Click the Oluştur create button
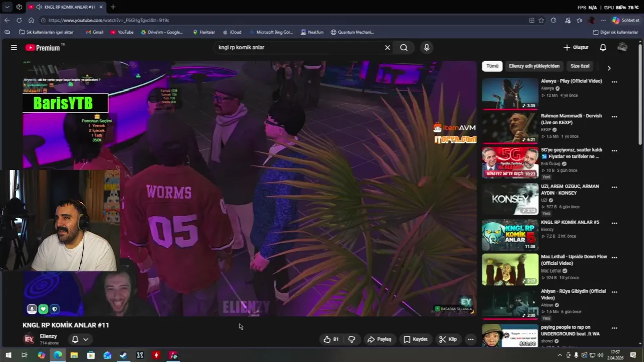The image size is (644, 362). (576, 48)
